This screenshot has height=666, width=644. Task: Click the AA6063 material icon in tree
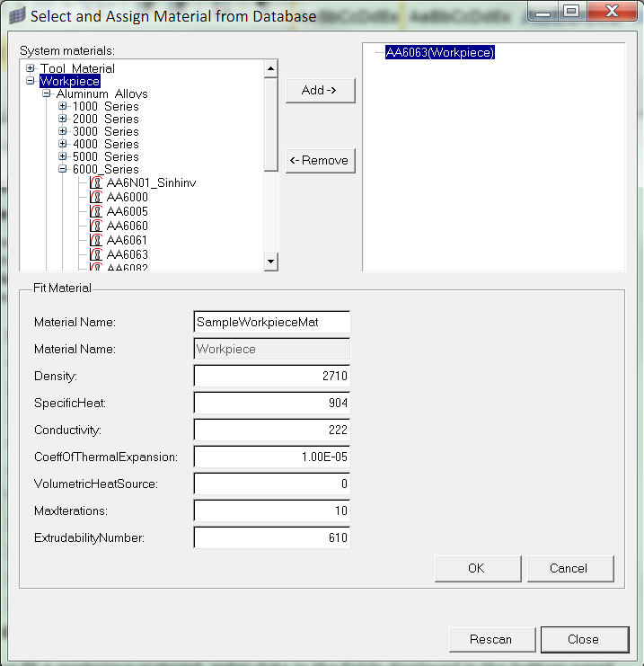pos(96,254)
